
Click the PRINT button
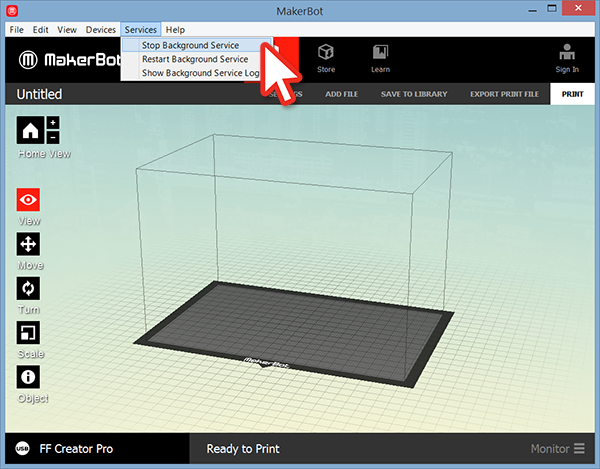[x=572, y=94]
